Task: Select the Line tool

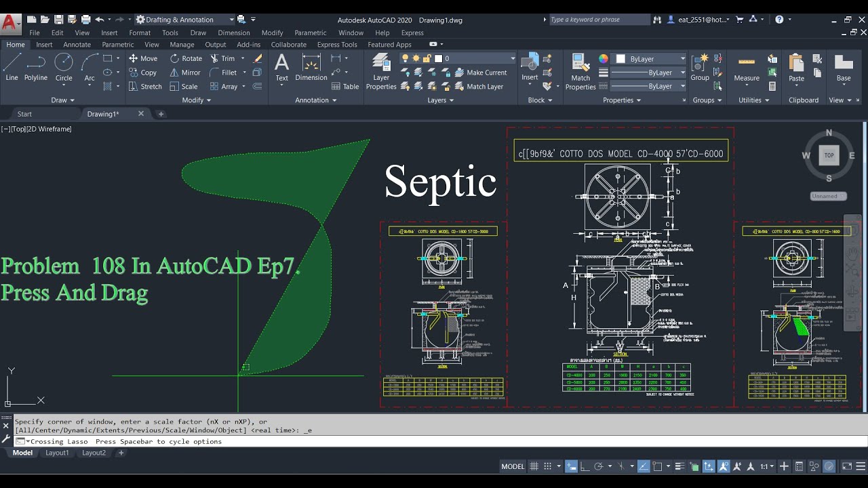Action: (x=12, y=67)
